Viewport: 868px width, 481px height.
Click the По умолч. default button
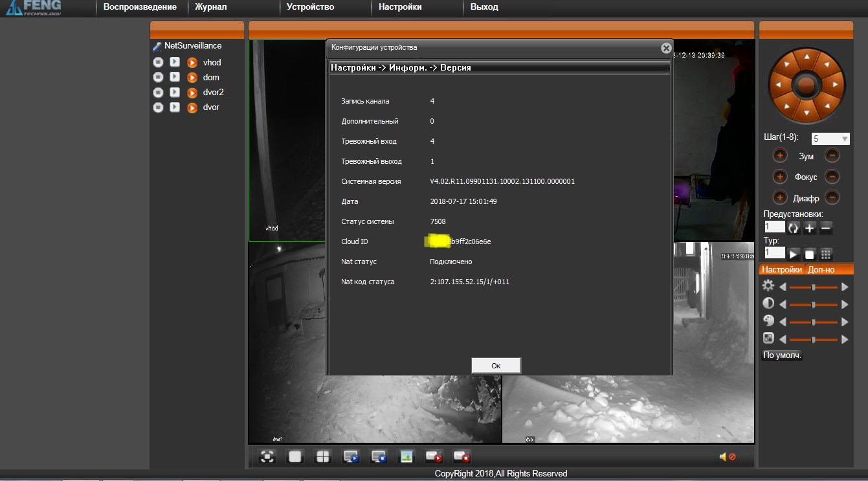pos(782,355)
